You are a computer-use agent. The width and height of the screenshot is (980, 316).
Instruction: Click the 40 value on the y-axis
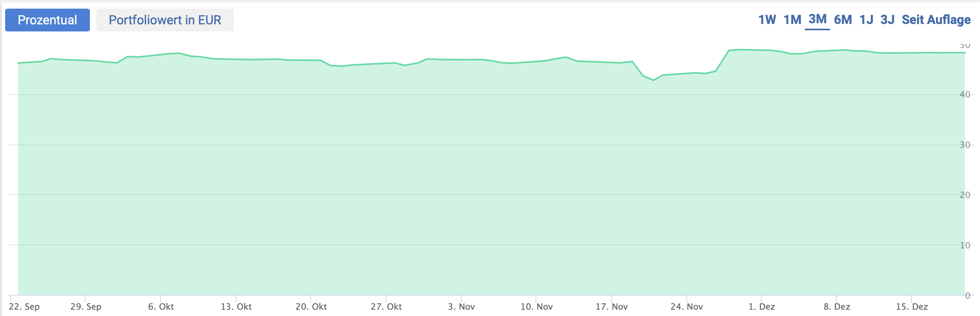coord(965,94)
